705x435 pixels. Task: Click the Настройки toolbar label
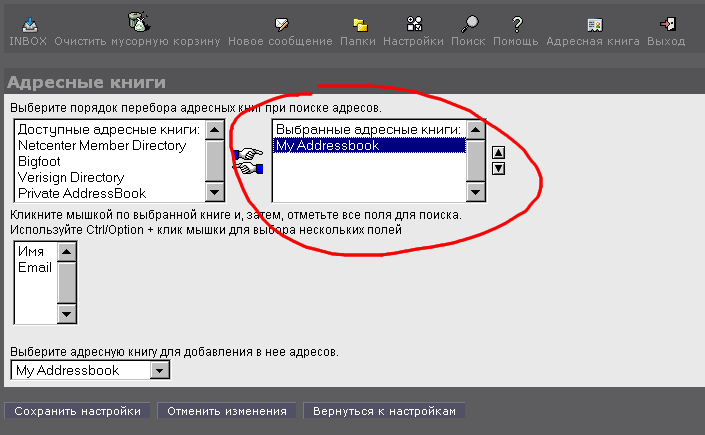[413, 41]
